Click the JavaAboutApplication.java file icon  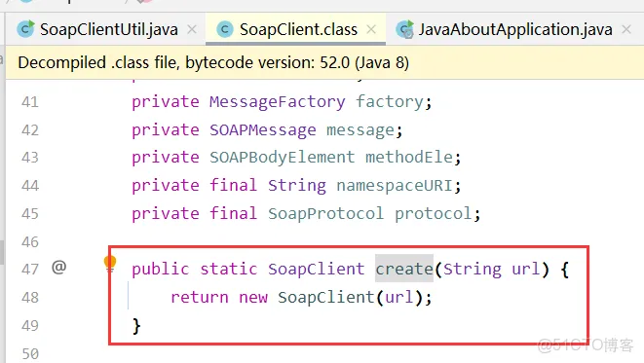click(405, 29)
